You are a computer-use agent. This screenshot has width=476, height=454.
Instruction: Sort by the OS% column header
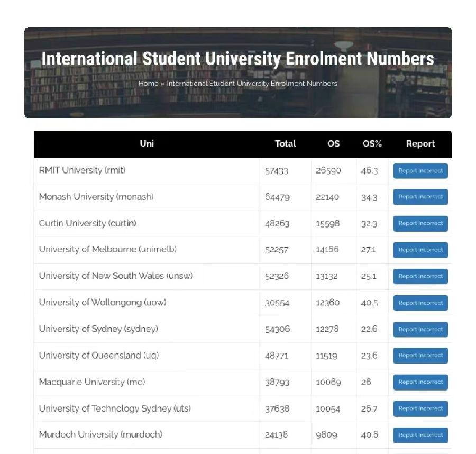(372, 143)
